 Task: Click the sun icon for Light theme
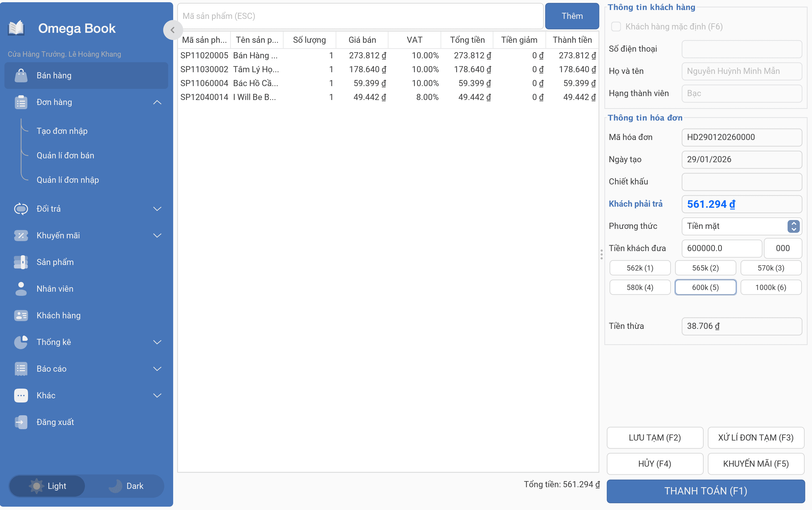tap(36, 486)
